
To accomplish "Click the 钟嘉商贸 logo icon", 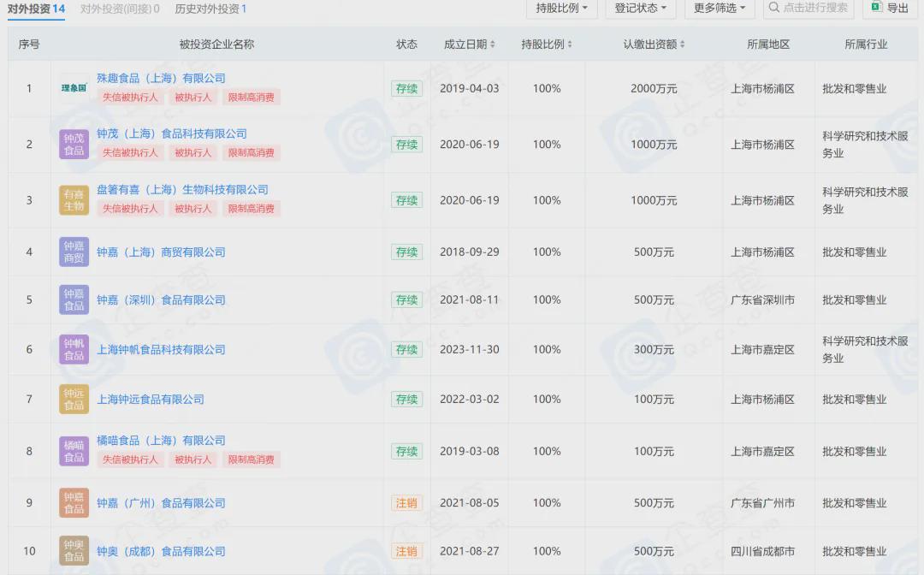I will tap(74, 252).
